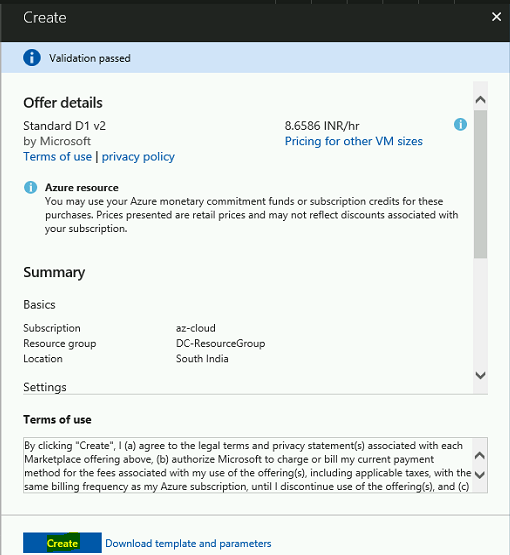Click the Terms of use box down arrow

[x=479, y=475]
